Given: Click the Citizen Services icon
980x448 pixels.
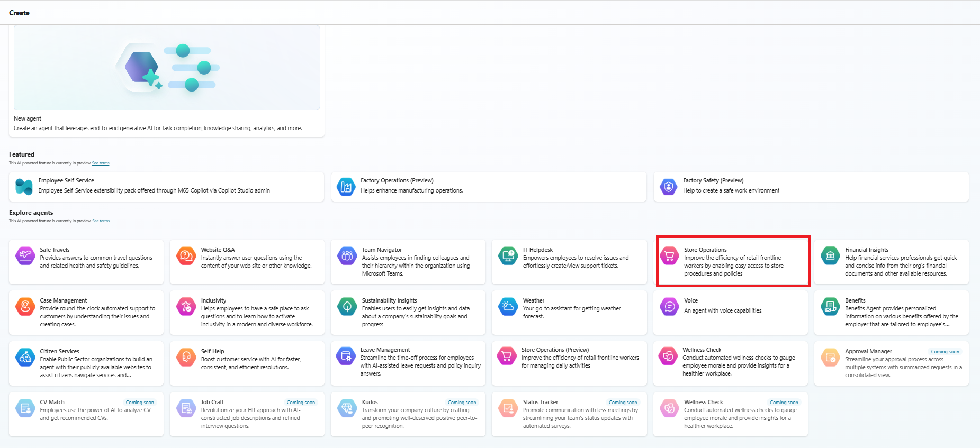Looking at the screenshot, I should (25, 358).
